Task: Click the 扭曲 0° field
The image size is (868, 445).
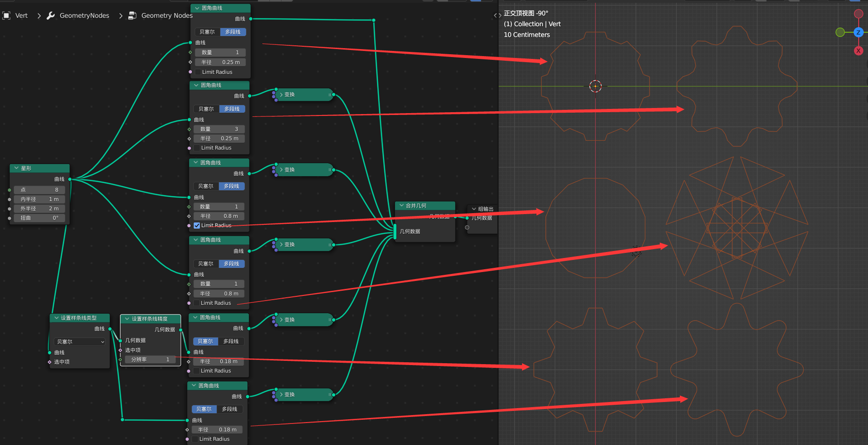Action: click(x=40, y=218)
